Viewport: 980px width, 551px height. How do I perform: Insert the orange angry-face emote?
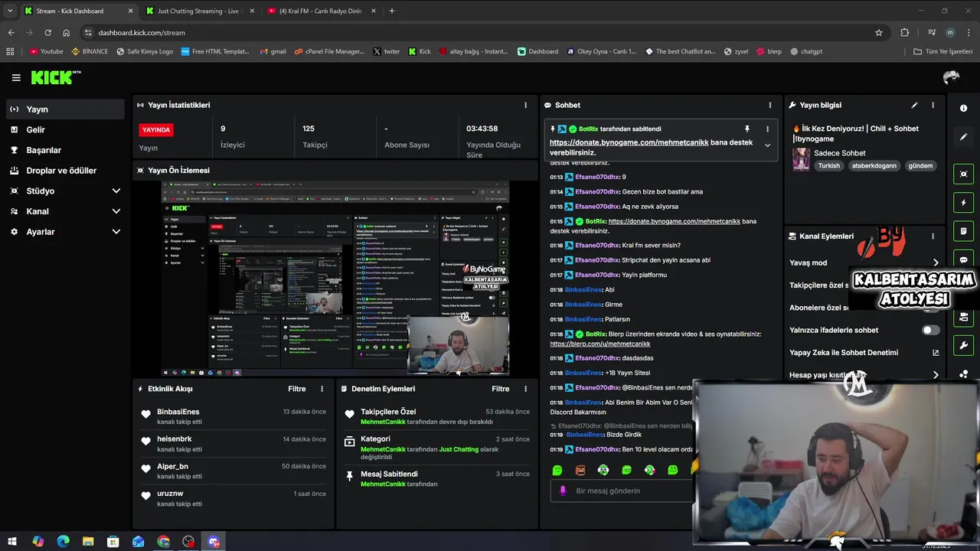point(580,470)
